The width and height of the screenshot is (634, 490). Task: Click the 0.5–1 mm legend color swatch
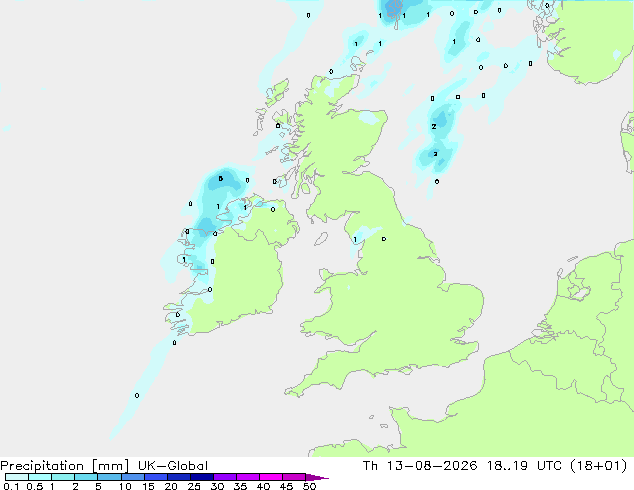(x=40, y=477)
